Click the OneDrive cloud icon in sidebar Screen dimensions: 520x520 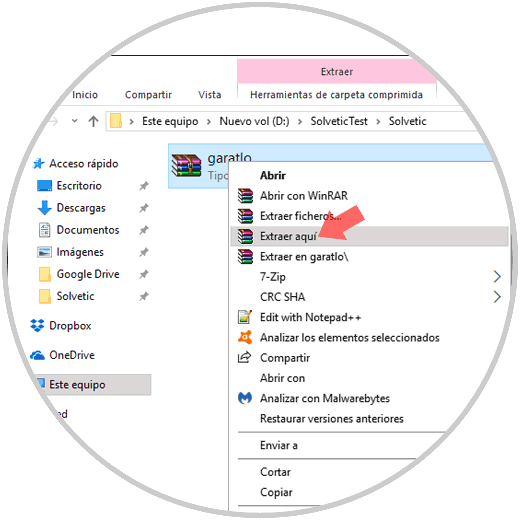(x=37, y=355)
